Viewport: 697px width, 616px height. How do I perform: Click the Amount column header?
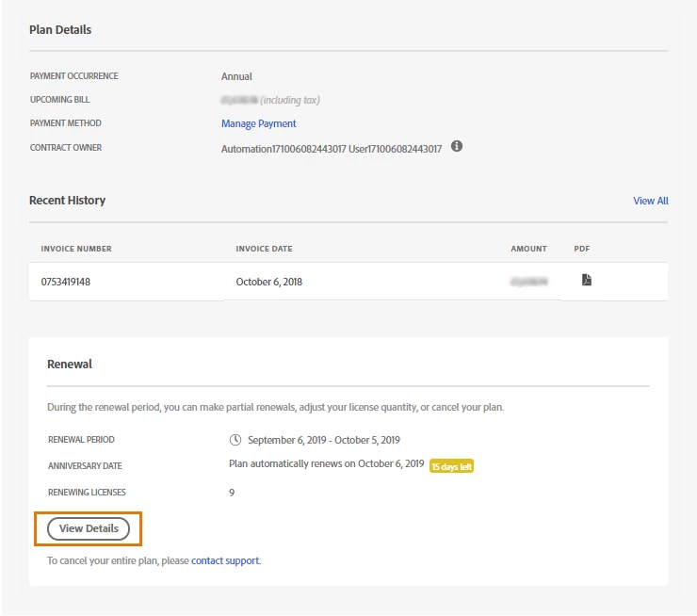[528, 249]
